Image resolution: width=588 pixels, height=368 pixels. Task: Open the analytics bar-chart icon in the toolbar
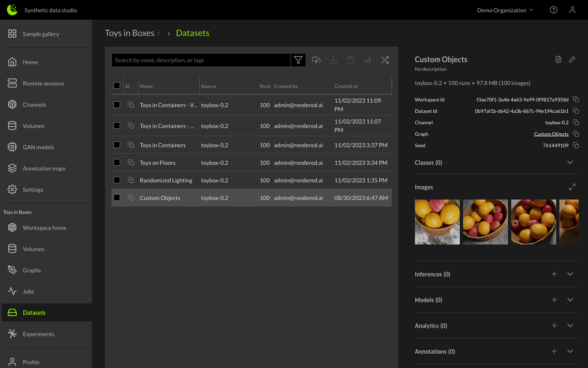tap(367, 60)
